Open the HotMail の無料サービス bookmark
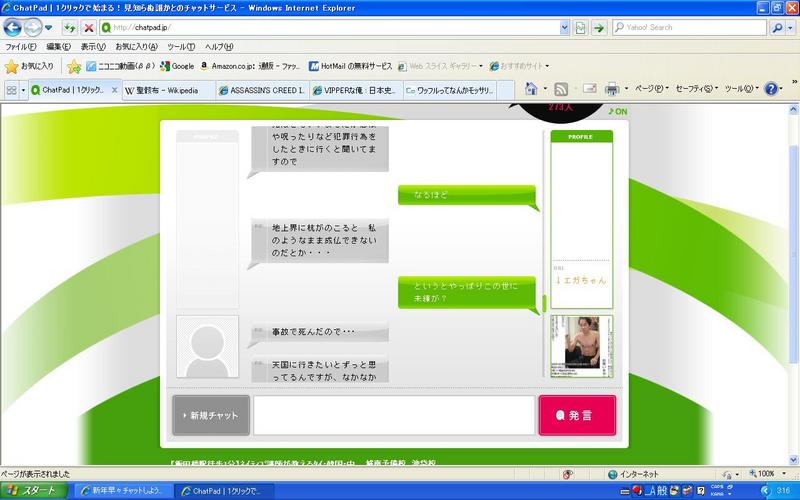800x500 pixels. [x=351, y=66]
